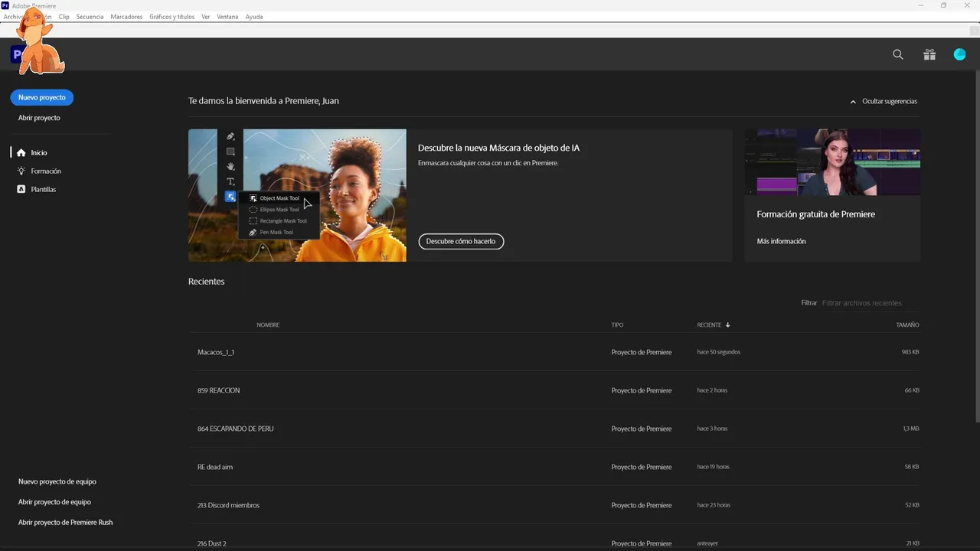980x551 pixels.
Task: Click the Formación lightbulb icon
Action: tap(21, 171)
